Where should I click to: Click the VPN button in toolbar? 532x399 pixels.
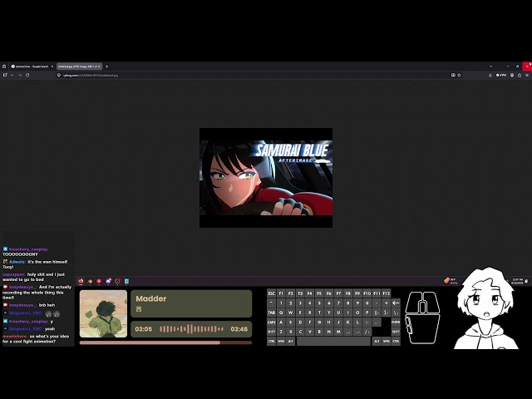(501, 76)
